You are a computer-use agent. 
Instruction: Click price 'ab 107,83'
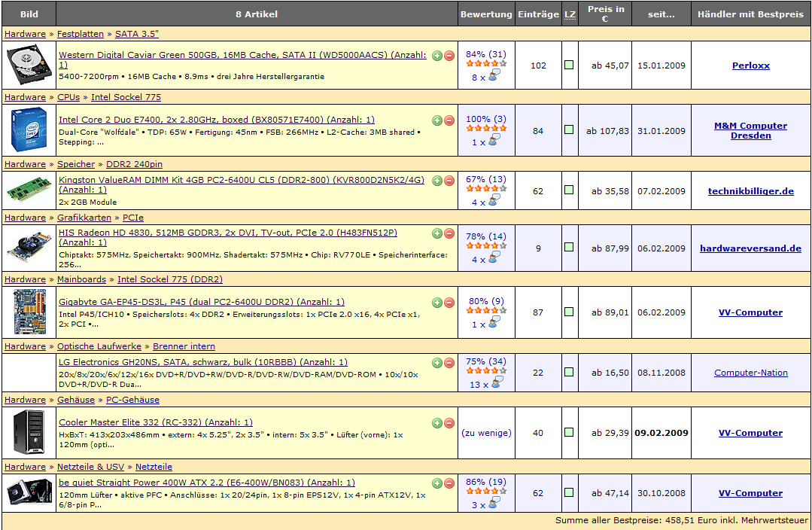tap(607, 131)
